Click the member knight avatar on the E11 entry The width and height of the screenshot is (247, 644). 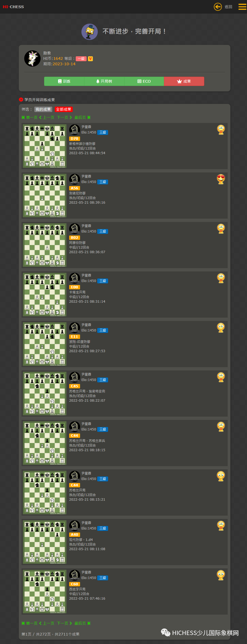(74, 328)
